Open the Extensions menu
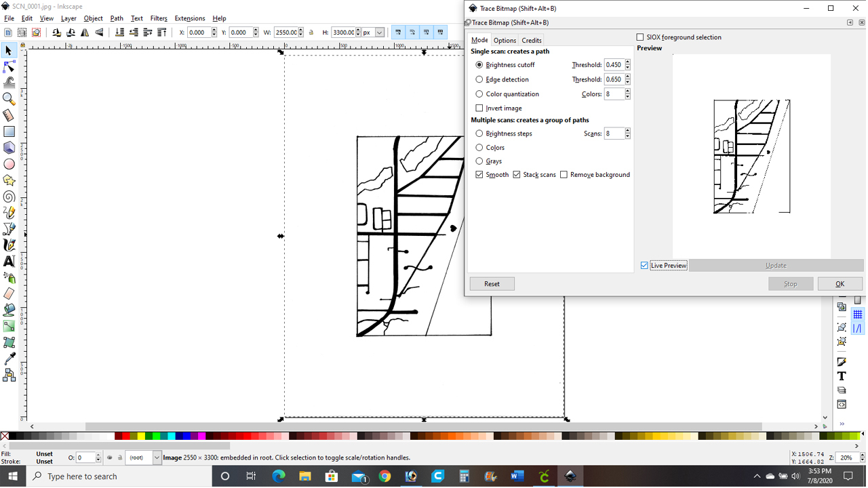The image size is (868, 488). pyautogui.click(x=190, y=18)
